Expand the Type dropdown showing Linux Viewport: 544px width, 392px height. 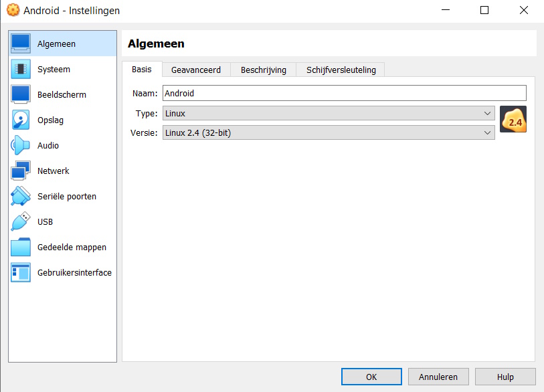[x=329, y=114]
